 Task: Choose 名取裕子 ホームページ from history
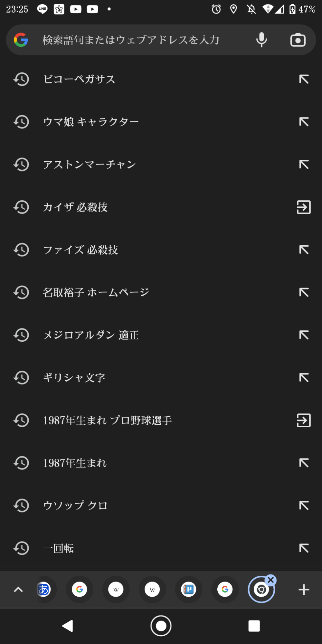pos(96,292)
